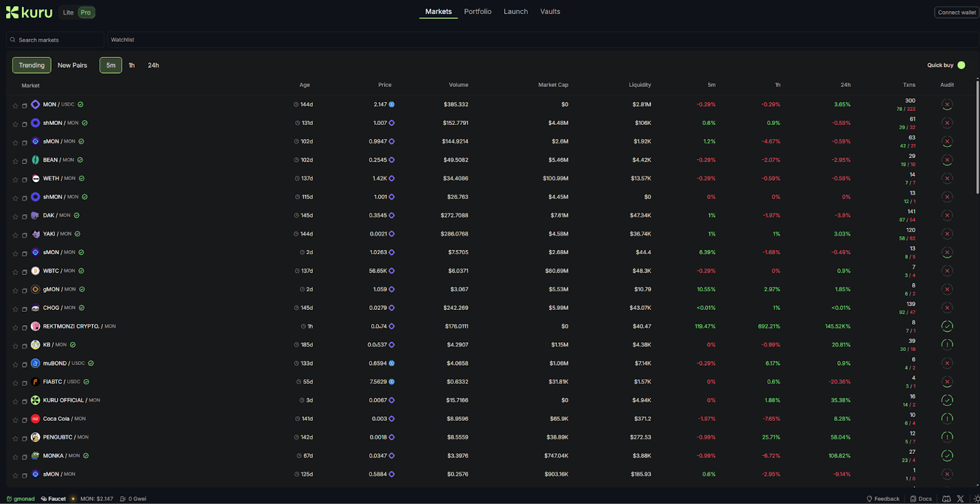Sort by the Age column header

point(304,85)
